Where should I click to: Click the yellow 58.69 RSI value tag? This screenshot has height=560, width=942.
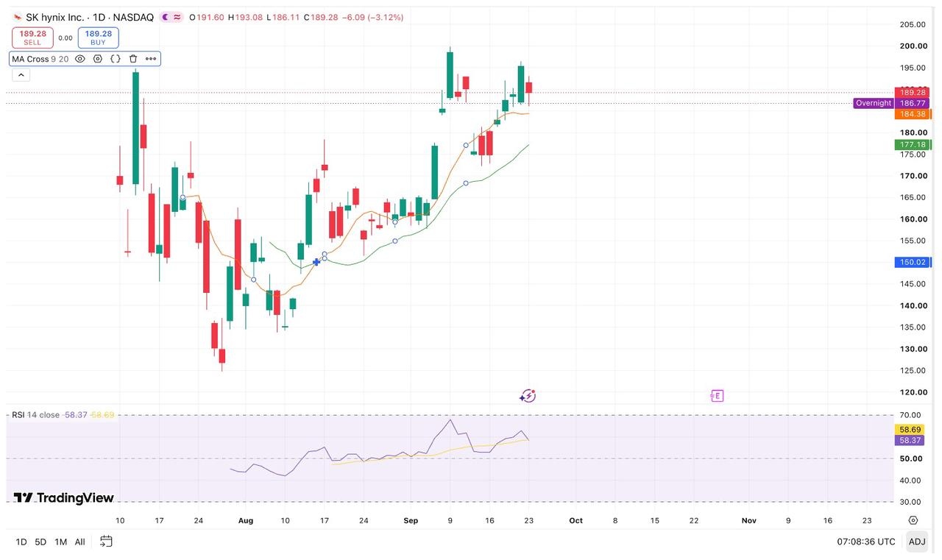click(910, 429)
